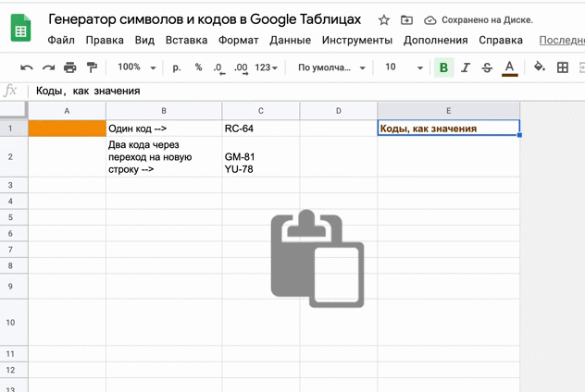Click the document title to rename
The width and height of the screenshot is (585, 392).
pos(205,19)
